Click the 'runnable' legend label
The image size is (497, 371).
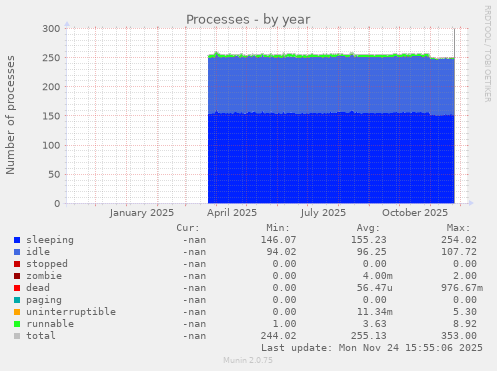point(50,324)
